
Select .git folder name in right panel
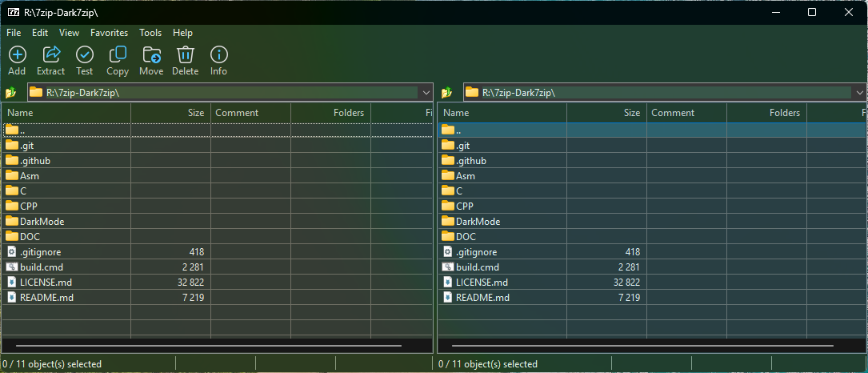462,146
